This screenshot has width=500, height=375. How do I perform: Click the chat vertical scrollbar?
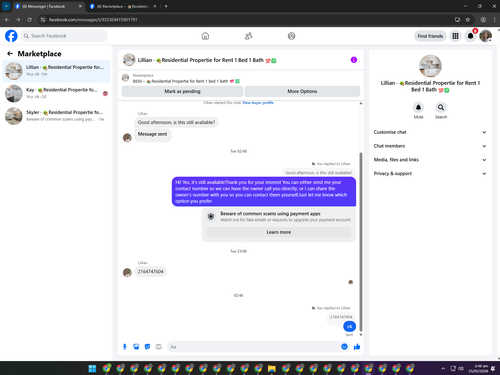click(361, 242)
